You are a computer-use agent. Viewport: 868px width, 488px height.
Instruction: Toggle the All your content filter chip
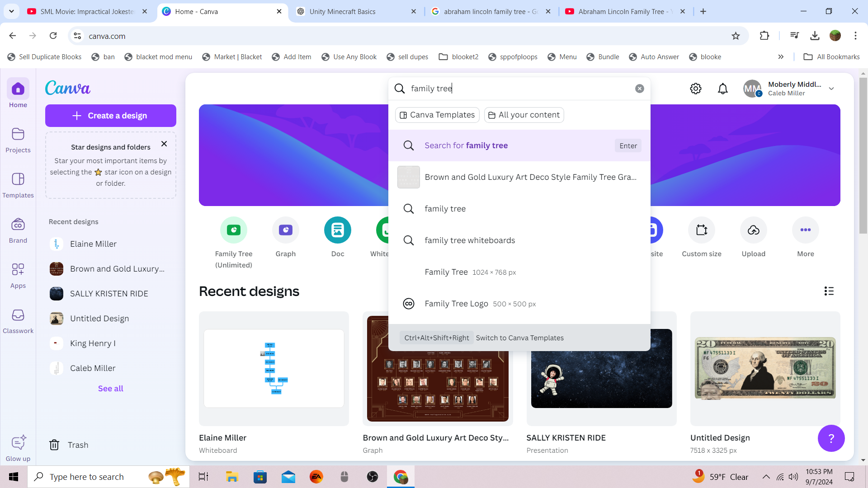(x=524, y=115)
